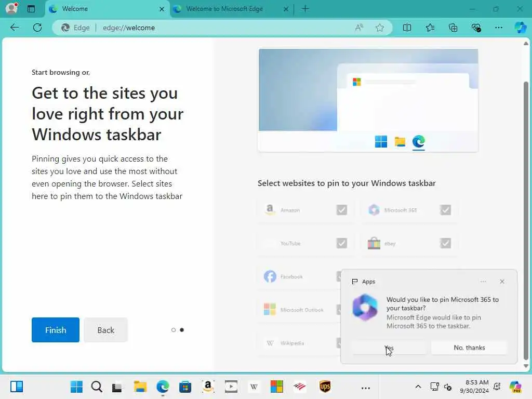Open the Edge profile avatar
Viewport: 532px width, 399px height.
coord(11,8)
